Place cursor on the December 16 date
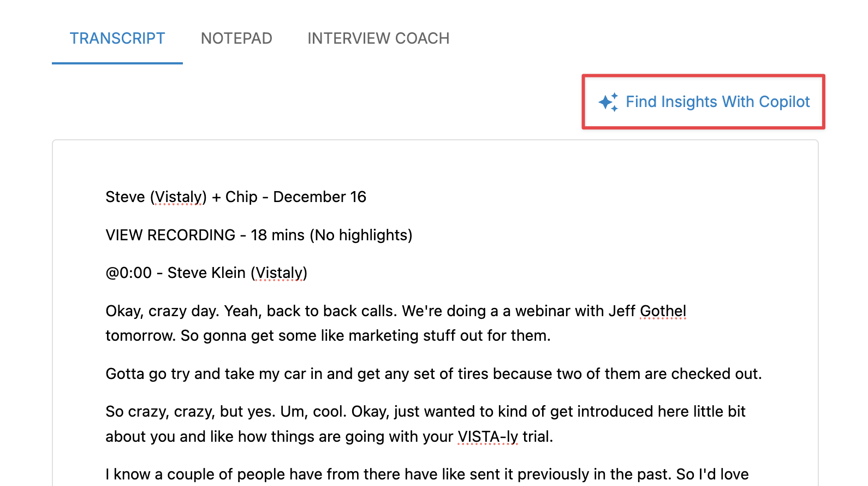 pos(319,197)
